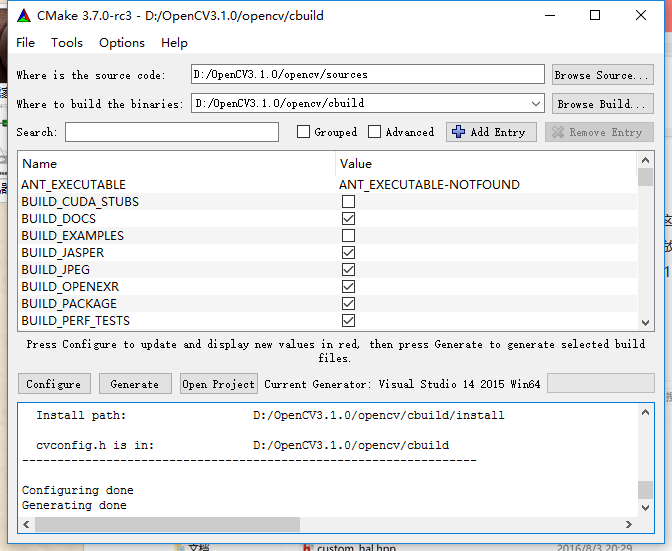Click the greyed Remove Entry X icon
The image size is (672, 551).
click(558, 132)
